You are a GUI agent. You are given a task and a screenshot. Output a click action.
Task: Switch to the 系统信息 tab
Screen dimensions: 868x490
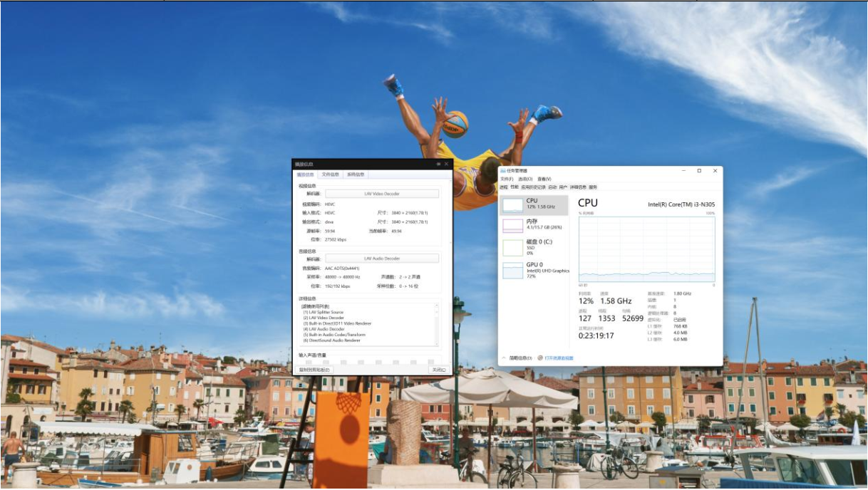[355, 174]
